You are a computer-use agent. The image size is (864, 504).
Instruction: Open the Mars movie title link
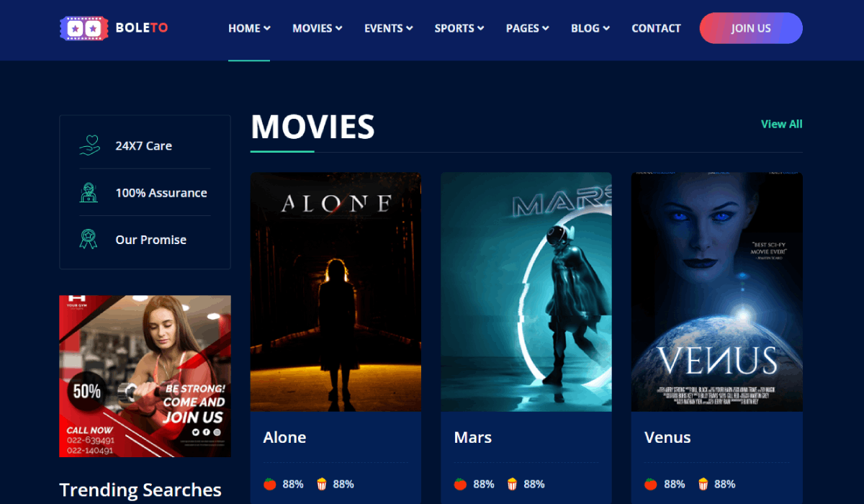click(x=472, y=437)
